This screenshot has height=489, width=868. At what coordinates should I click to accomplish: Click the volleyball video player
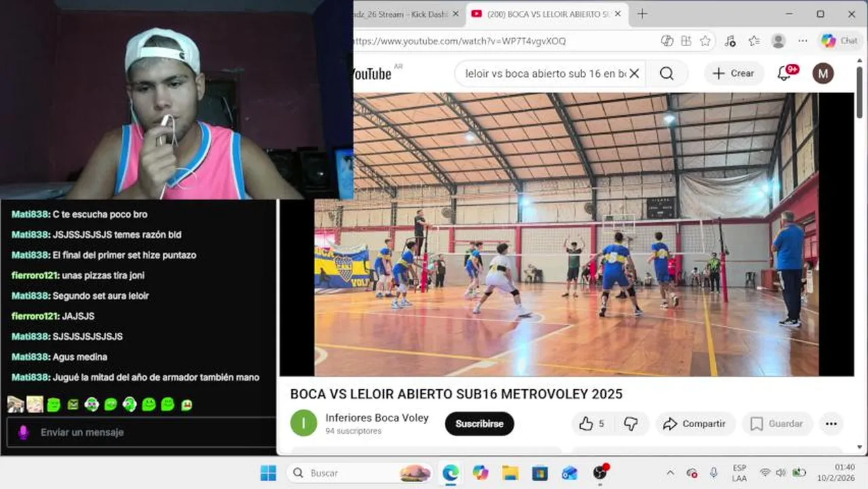pos(566,234)
